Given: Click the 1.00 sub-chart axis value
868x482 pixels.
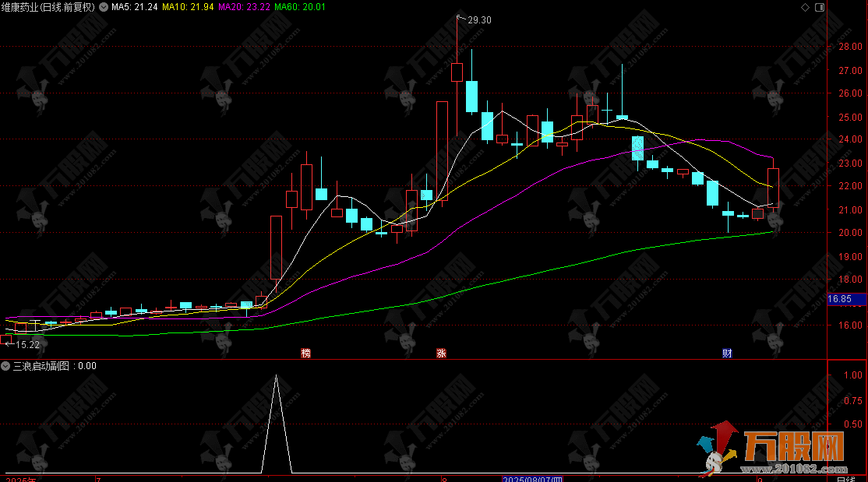Looking at the screenshot, I should [x=852, y=375].
